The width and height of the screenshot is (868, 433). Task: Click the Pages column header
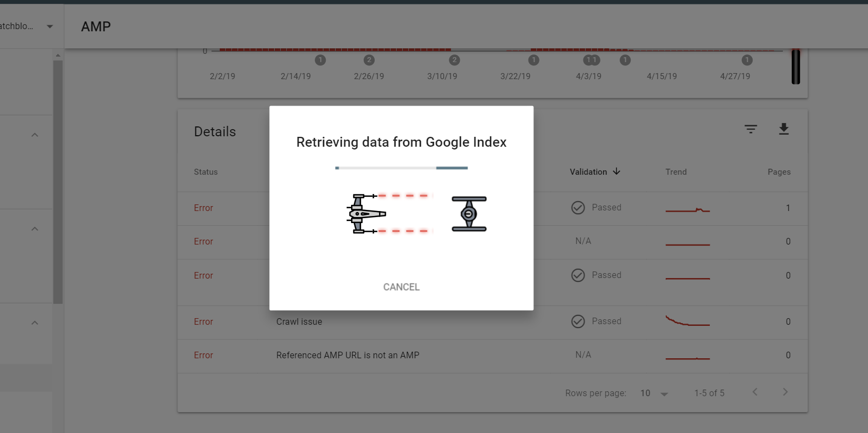pyautogui.click(x=778, y=172)
